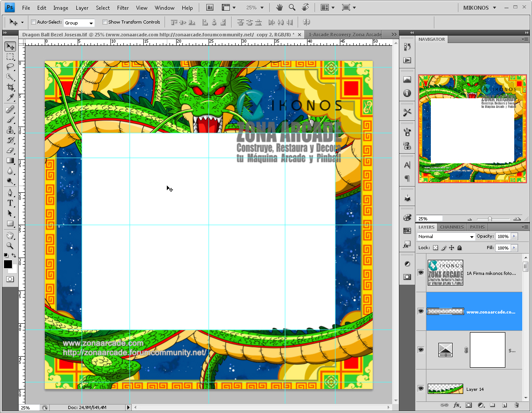Select the Eyedropper tool
The image size is (532, 413).
click(10, 98)
